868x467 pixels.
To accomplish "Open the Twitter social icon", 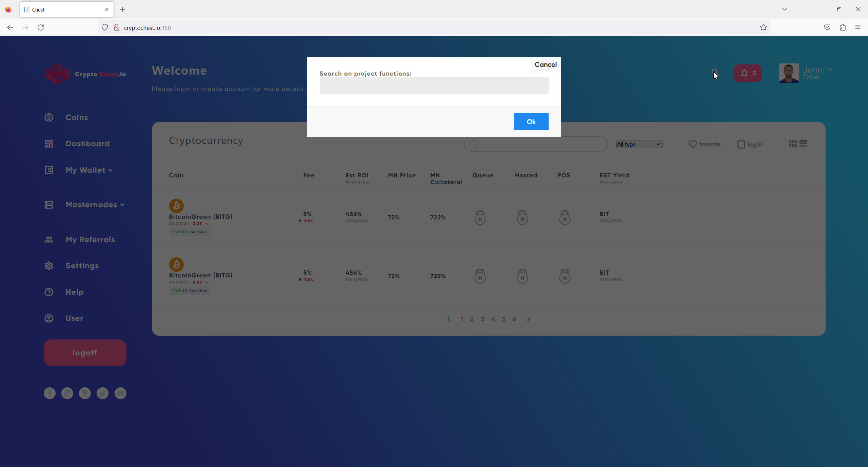I will (102, 393).
